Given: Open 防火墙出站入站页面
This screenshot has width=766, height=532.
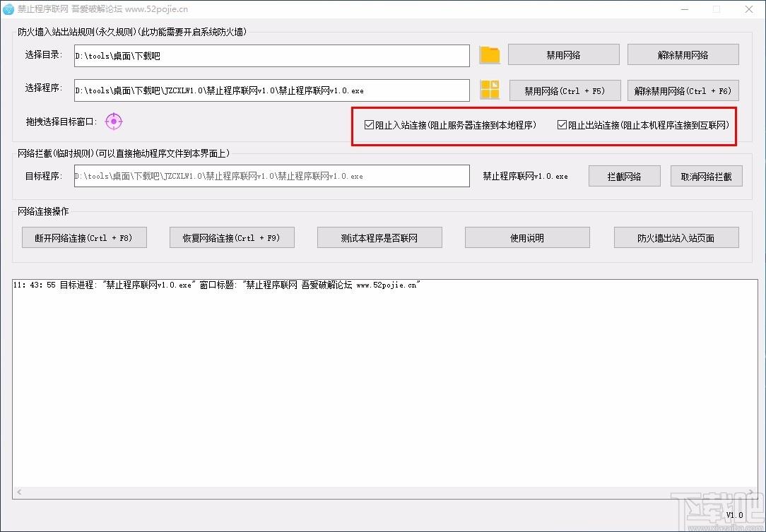Looking at the screenshot, I should 676,237.
